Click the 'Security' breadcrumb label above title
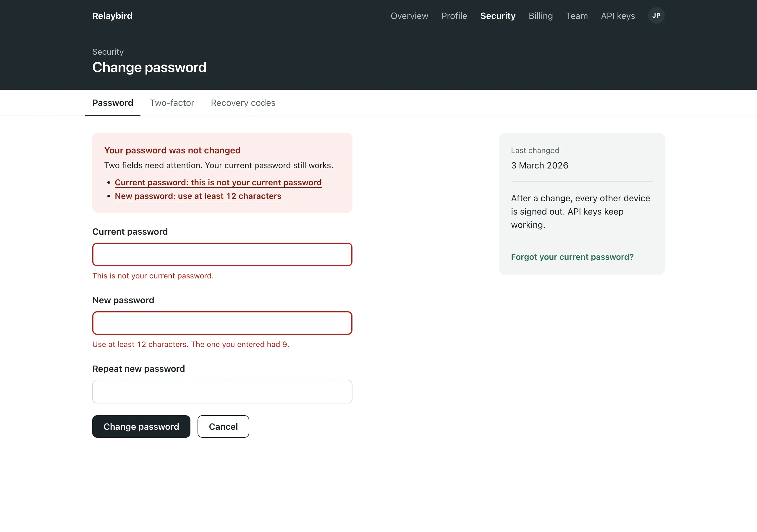 (x=108, y=52)
